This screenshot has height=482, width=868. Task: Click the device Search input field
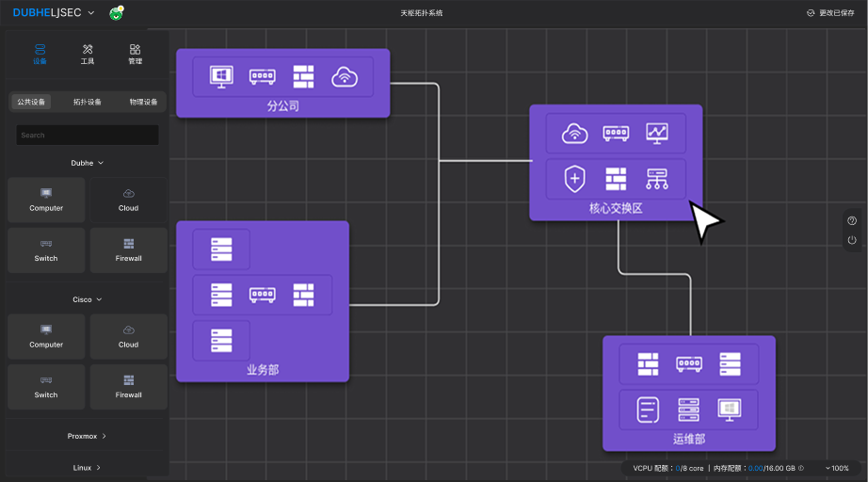point(88,135)
